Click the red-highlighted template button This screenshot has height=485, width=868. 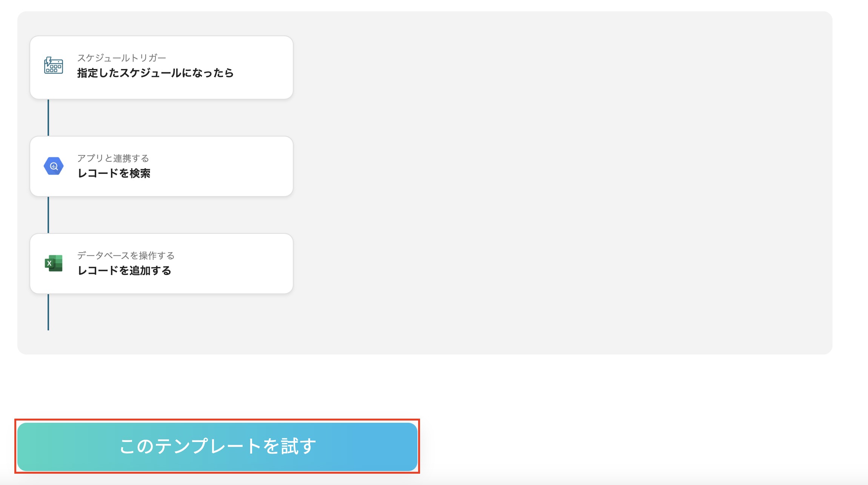click(x=217, y=447)
